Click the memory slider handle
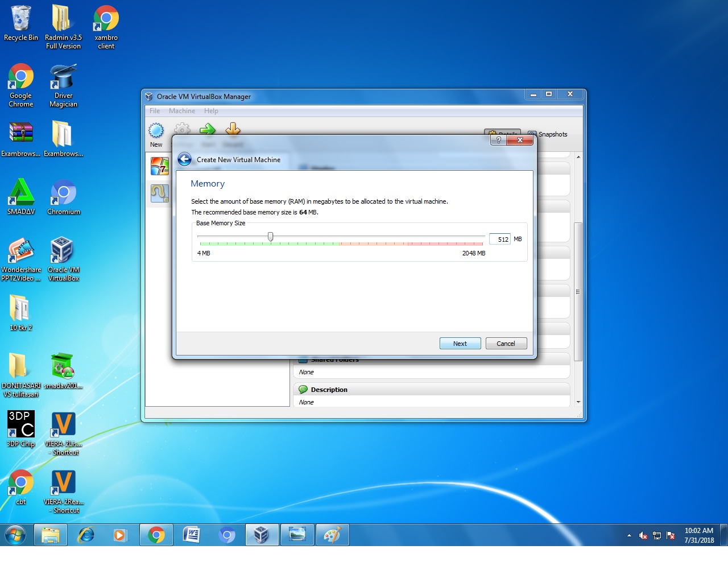728x570 pixels. click(x=270, y=237)
